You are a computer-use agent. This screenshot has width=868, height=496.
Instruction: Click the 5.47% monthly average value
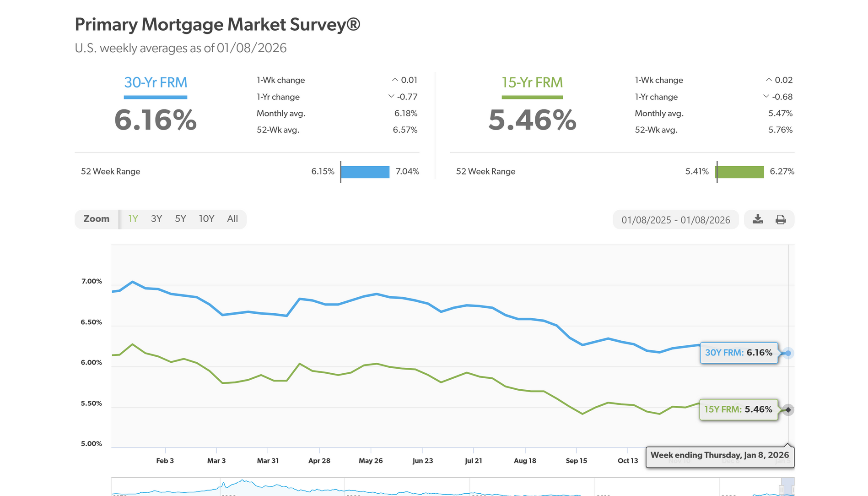tap(781, 113)
